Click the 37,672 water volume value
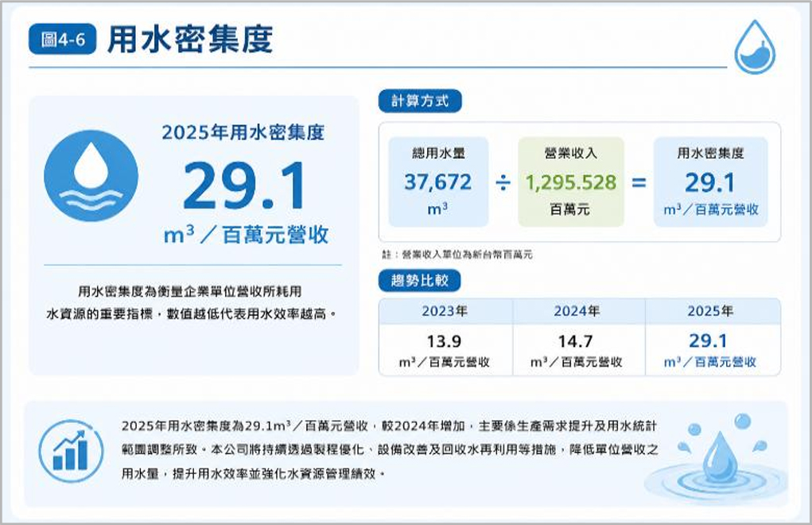Image resolution: width=812 pixels, height=525 pixels. 438,181
